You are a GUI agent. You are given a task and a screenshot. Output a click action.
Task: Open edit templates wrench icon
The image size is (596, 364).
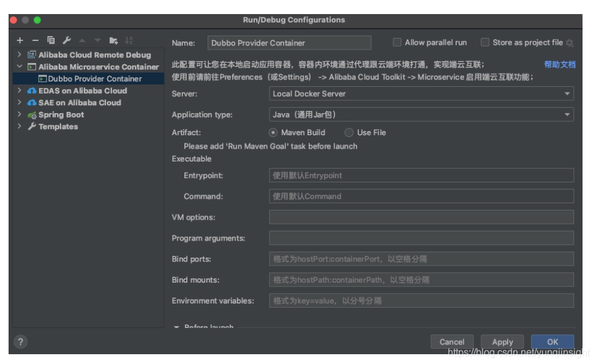(x=67, y=40)
